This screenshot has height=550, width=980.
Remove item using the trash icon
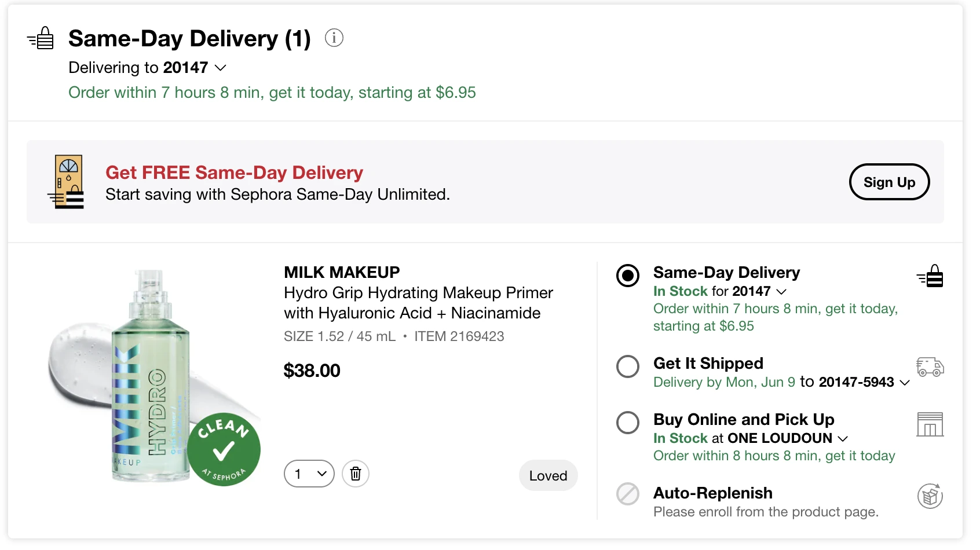coord(356,474)
